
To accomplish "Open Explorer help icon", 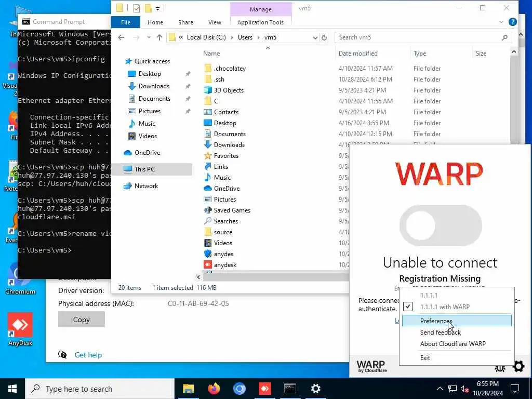I will 512,22.
